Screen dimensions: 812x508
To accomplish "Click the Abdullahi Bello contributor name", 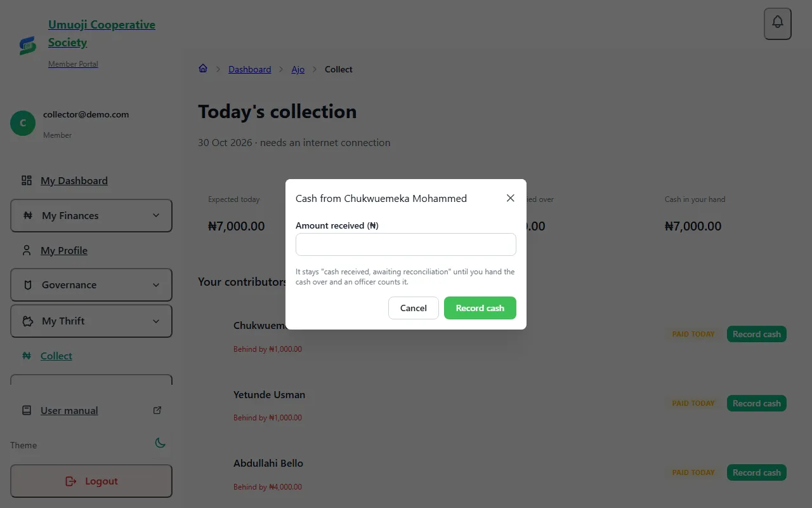I will point(268,463).
